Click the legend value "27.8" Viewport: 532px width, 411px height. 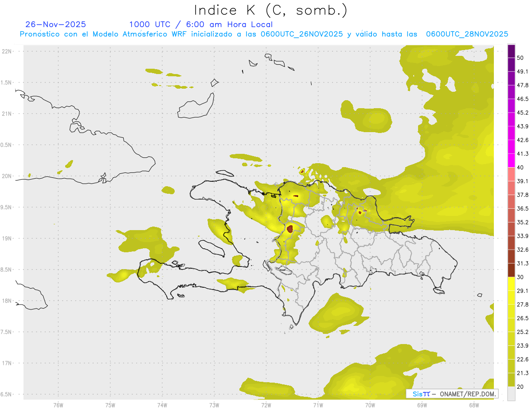coord(522,305)
